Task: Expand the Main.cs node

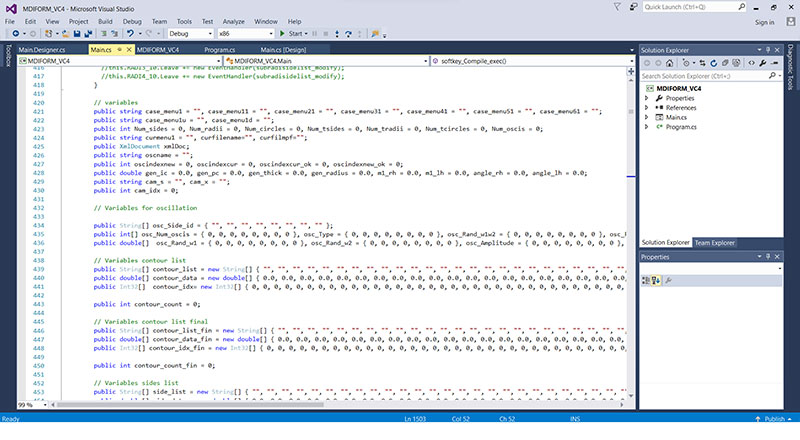Action: coord(647,117)
